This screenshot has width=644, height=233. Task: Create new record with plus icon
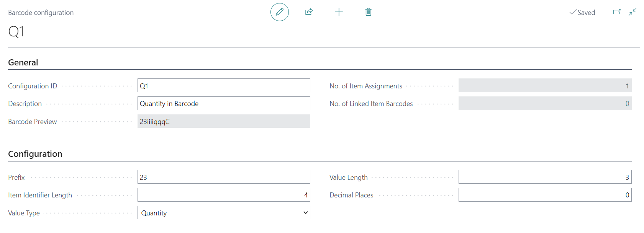click(339, 12)
